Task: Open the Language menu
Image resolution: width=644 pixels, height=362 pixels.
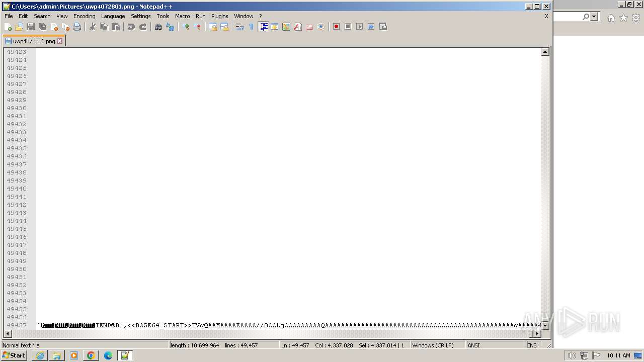Action: click(113, 16)
